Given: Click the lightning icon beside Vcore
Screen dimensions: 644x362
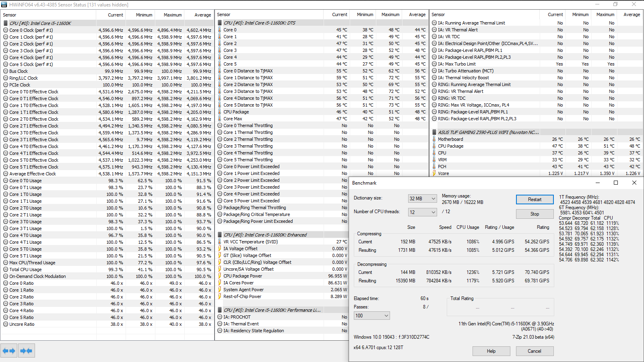Looking at the screenshot, I should point(434,173).
